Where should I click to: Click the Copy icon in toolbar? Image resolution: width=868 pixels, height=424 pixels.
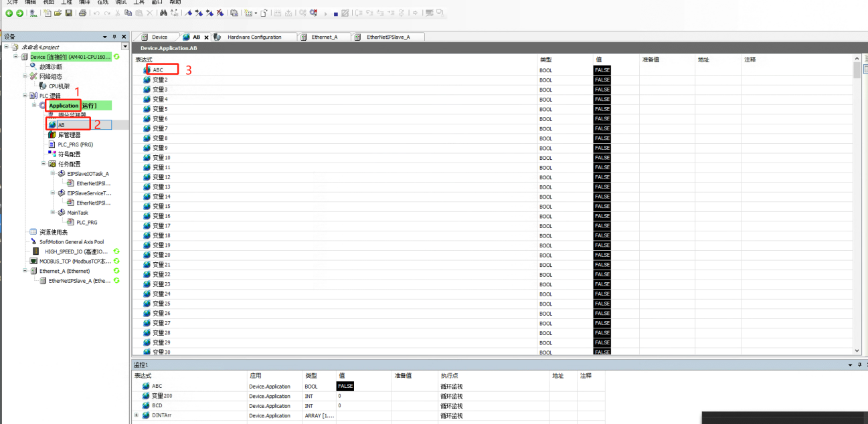(128, 13)
